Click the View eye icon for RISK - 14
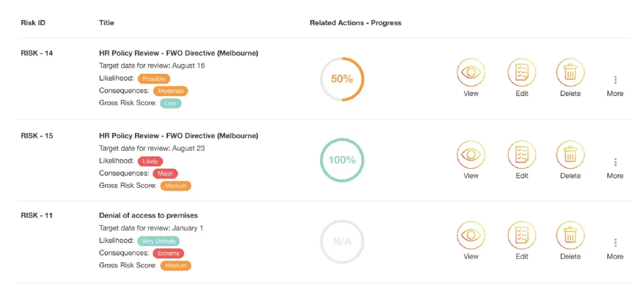Screen dimensions: 644x300 click(x=471, y=73)
